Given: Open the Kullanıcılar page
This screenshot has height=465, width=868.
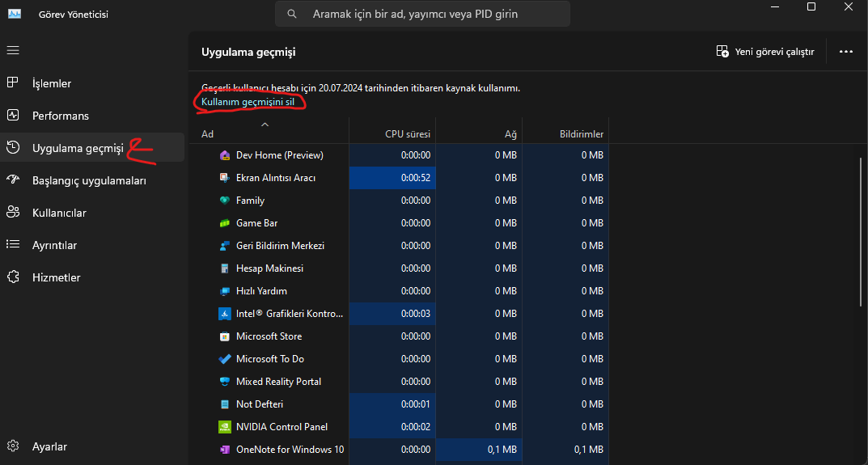Looking at the screenshot, I should [x=92, y=212].
